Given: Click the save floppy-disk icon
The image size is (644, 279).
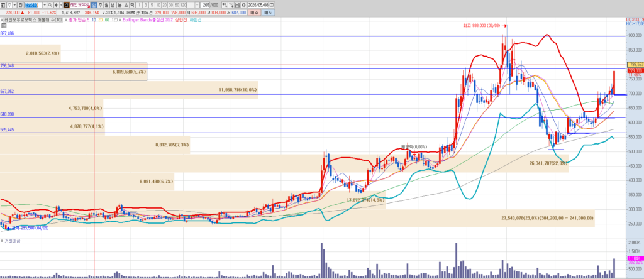Looking at the screenshot, I should tap(236, 5).
